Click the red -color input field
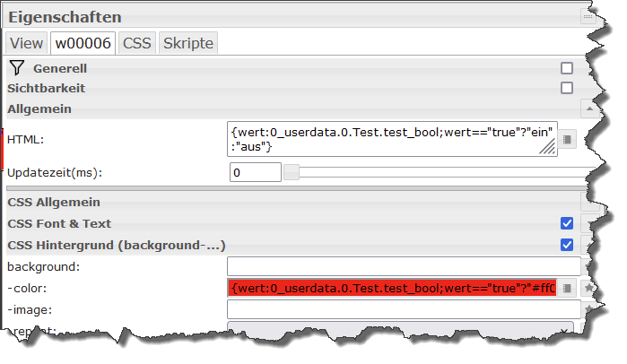 click(392, 288)
